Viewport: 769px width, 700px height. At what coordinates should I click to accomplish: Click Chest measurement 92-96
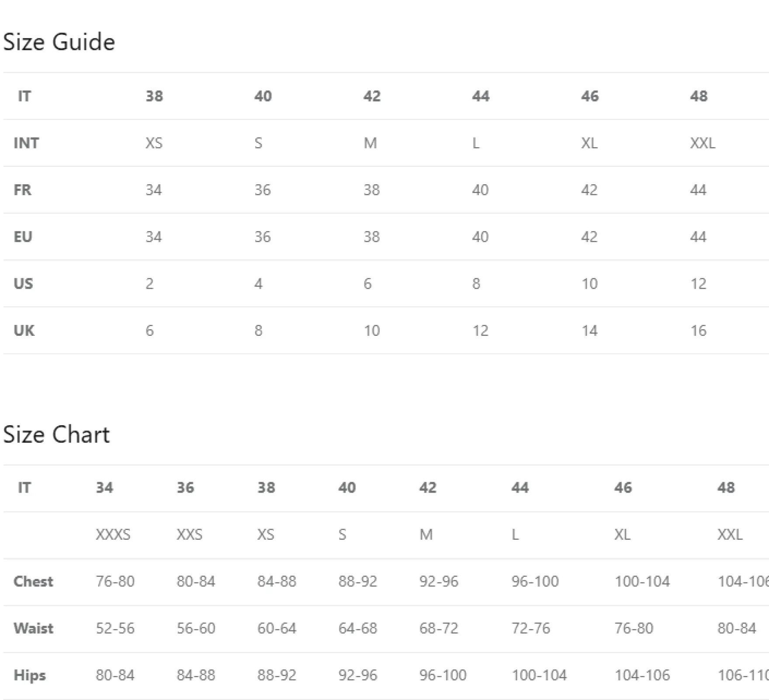(439, 581)
